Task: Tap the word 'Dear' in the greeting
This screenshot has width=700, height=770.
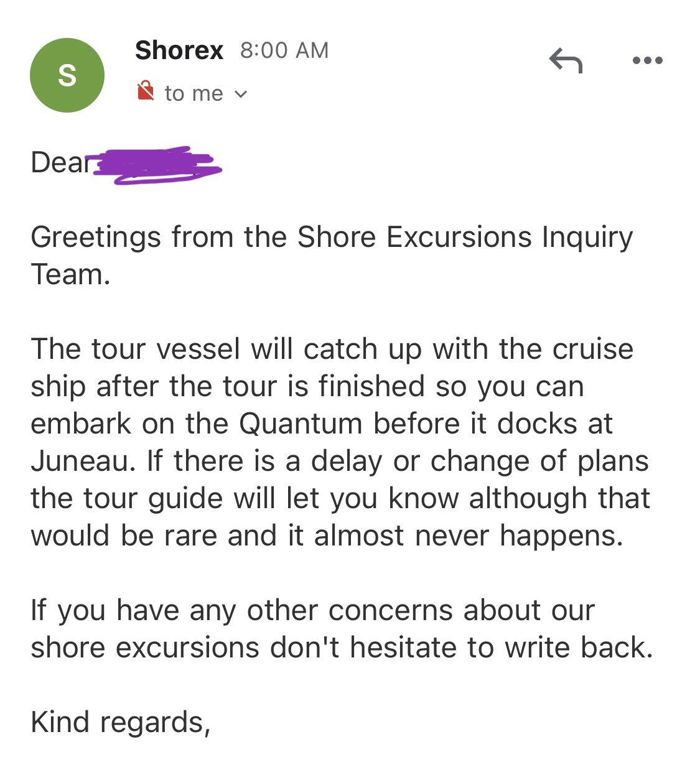Action: coord(61,162)
